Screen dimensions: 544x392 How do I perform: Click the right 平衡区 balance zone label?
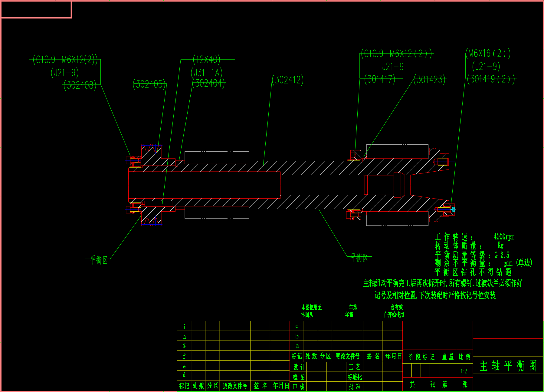point(359,258)
